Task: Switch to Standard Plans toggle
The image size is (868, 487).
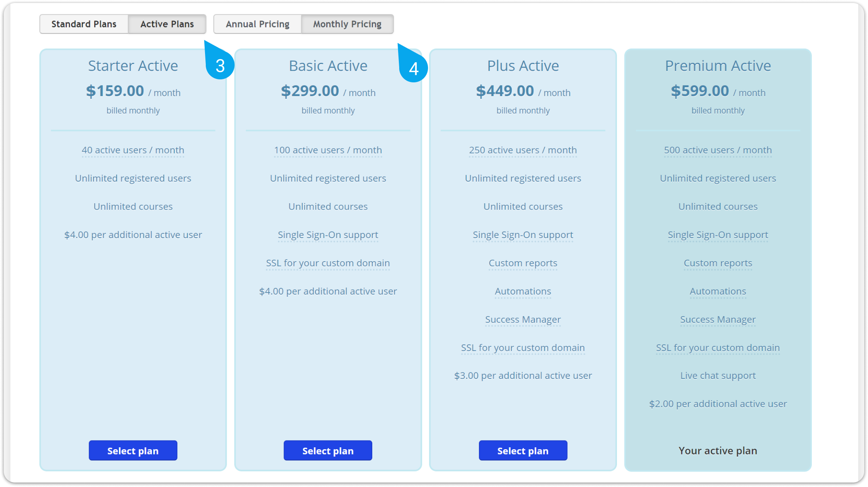Action: [x=84, y=24]
